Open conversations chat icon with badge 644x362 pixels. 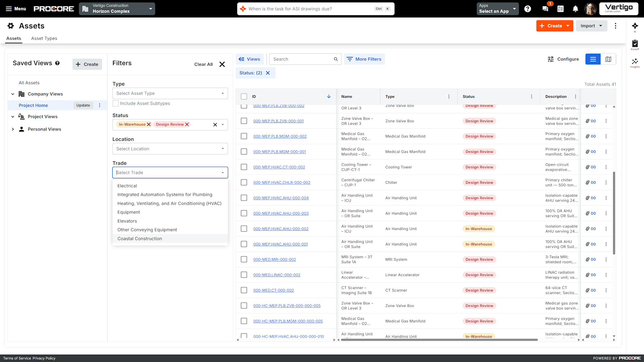545,9
